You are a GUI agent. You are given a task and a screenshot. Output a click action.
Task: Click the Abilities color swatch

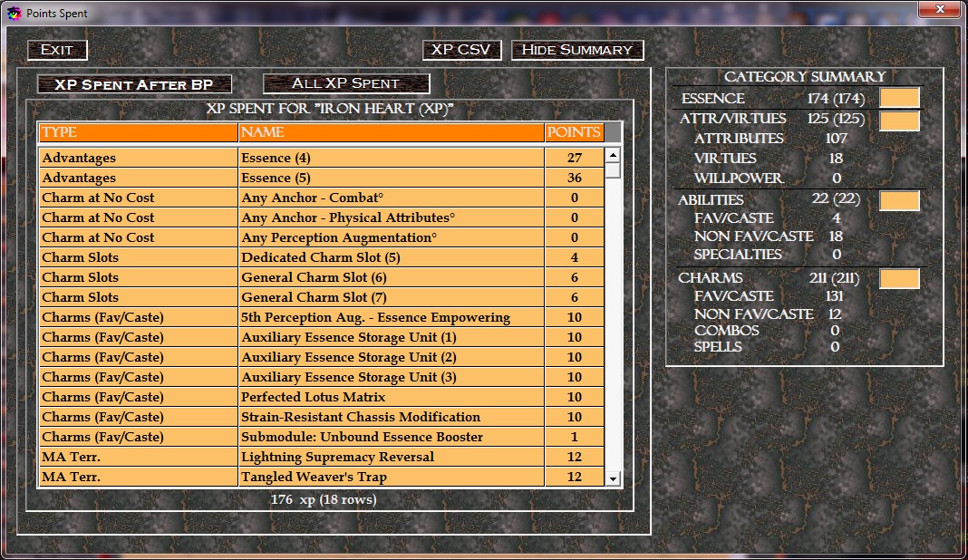pyautogui.click(x=899, y=200)
